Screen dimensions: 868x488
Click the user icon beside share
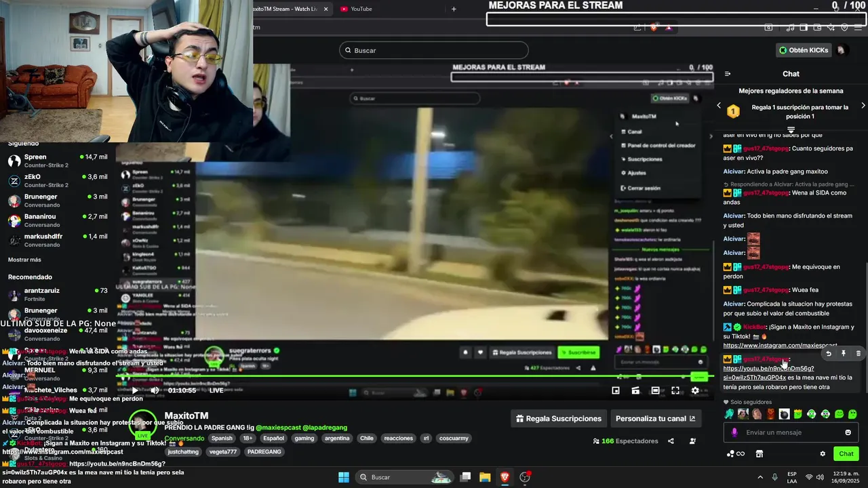click(692, 441)
